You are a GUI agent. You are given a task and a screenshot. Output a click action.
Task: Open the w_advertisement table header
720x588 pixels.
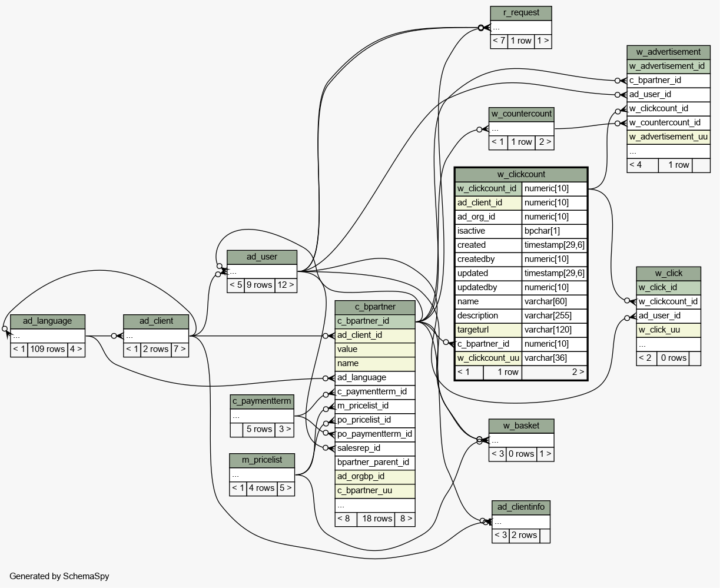point(668,52)
